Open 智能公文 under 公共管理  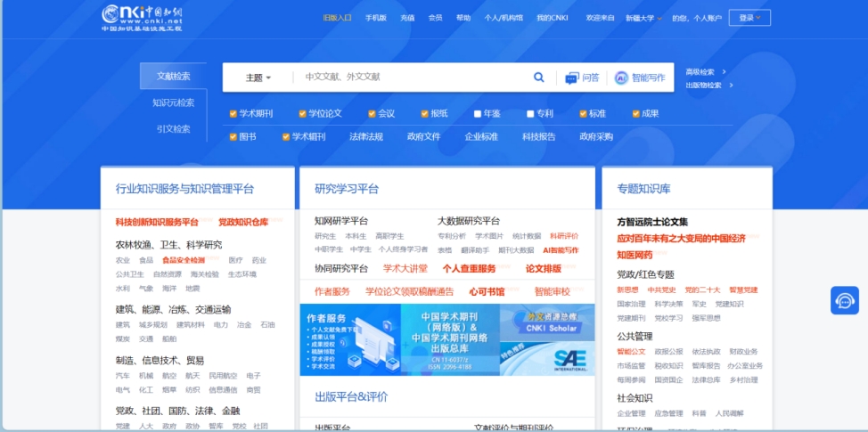coord(631,351)
